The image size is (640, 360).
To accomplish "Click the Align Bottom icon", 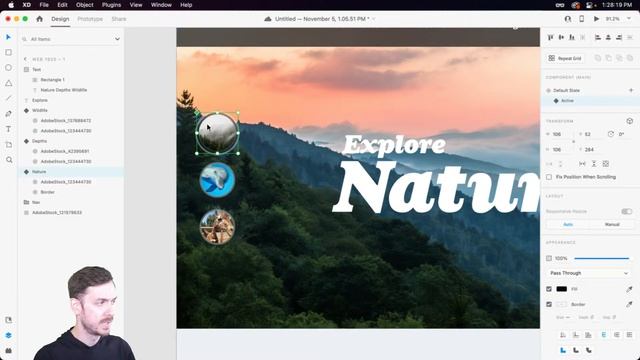I will [x=572, y=37].
